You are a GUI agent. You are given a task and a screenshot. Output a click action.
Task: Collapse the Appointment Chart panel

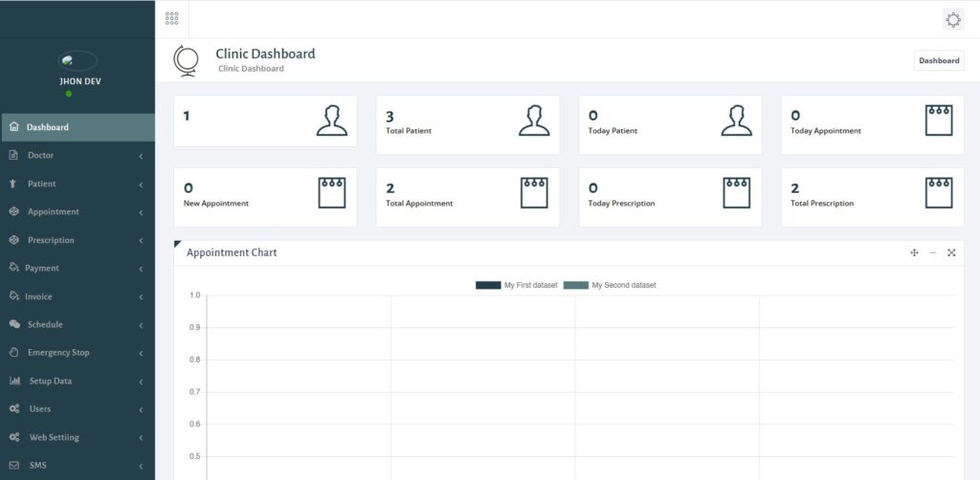click(933, 252)
